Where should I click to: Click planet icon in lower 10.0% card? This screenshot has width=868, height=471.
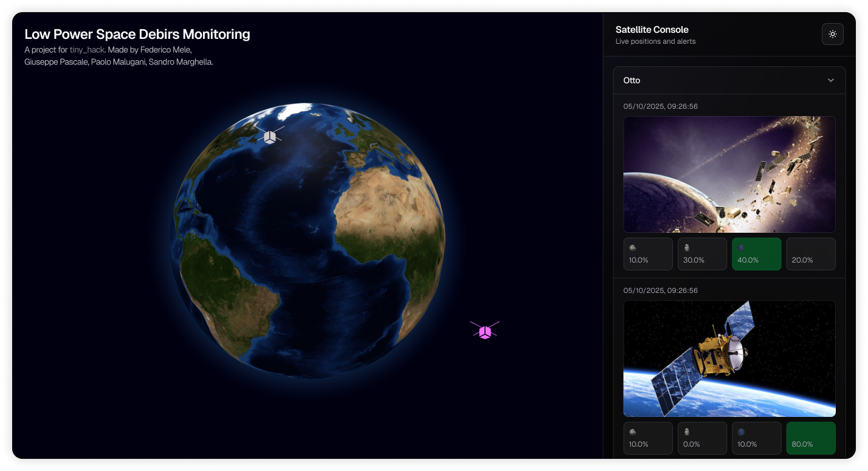point(741,432)
